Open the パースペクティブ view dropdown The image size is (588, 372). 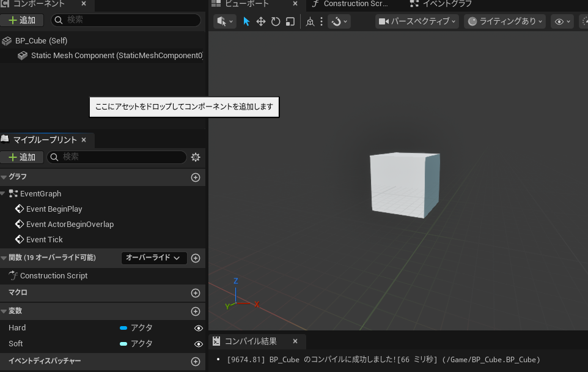point(417,21)
